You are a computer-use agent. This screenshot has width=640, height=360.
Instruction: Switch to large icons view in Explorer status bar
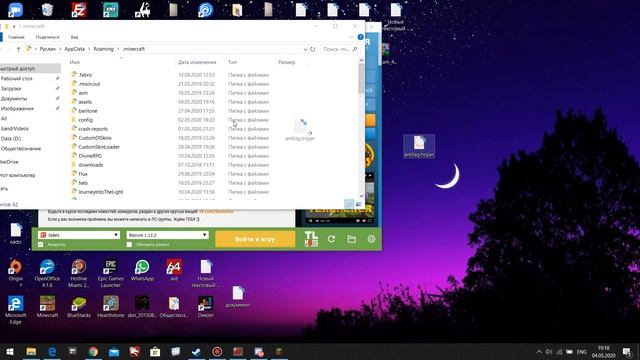click(x=358, y=204)
